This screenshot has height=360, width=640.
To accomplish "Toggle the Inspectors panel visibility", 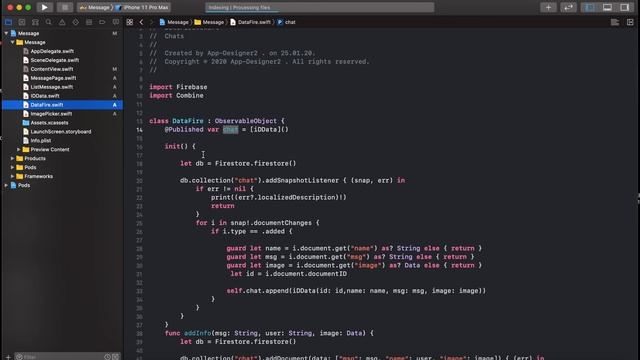I will coord(625,7).
